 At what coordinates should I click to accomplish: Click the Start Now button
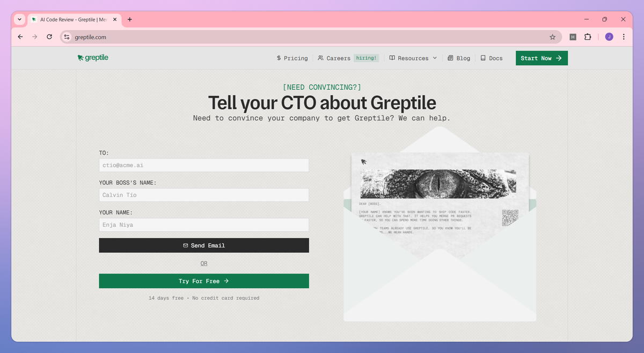point(541,58)
